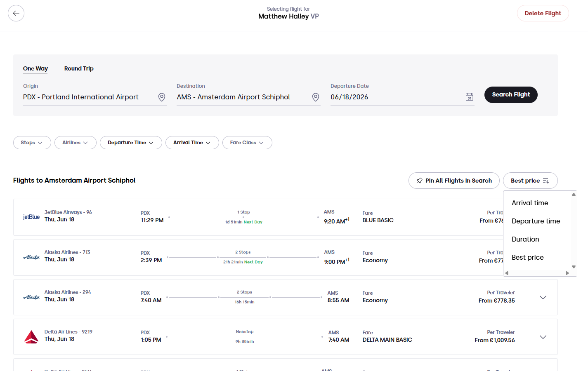This screenshot has width=588, height=371.
Task: Click the origin location pin icon
Action: pos(162,97)
